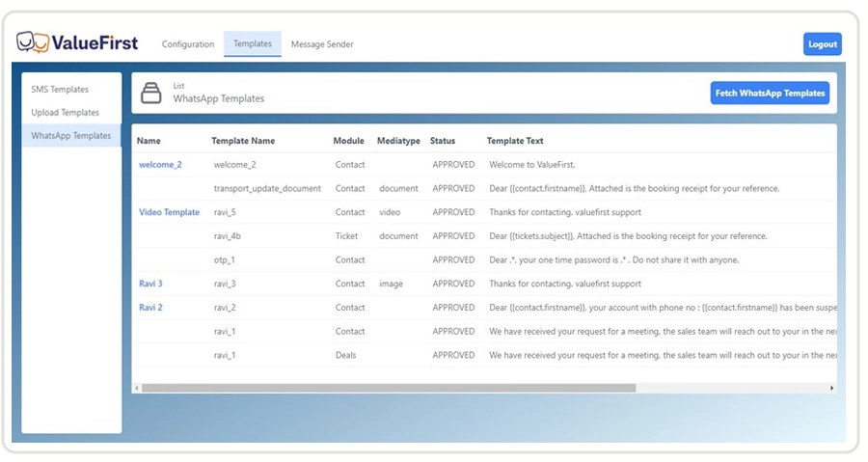This screenshot has height=462, width=868.
Task: Click the Logout button
Action: [x=823, y=44]
